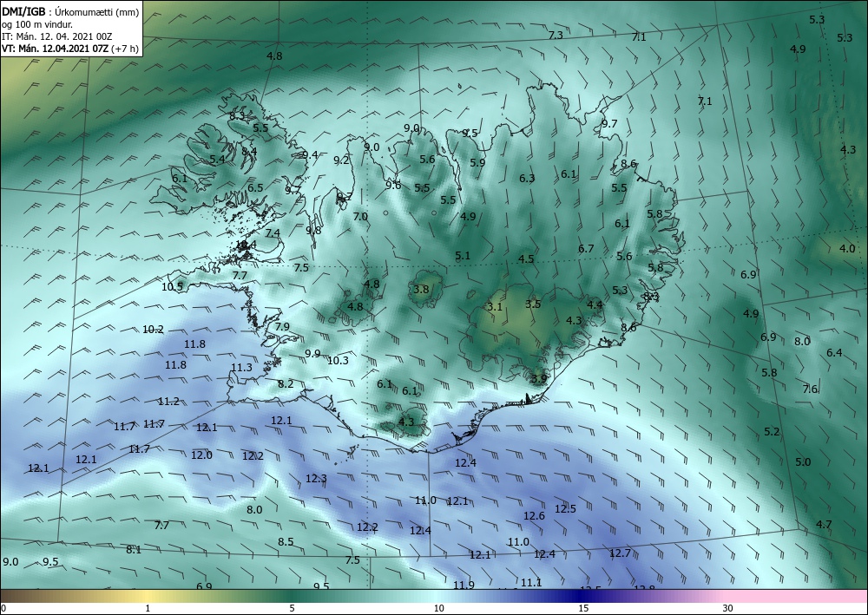
Task: Click the 6.5 value label on the map
Action: [x=255, y=188]
